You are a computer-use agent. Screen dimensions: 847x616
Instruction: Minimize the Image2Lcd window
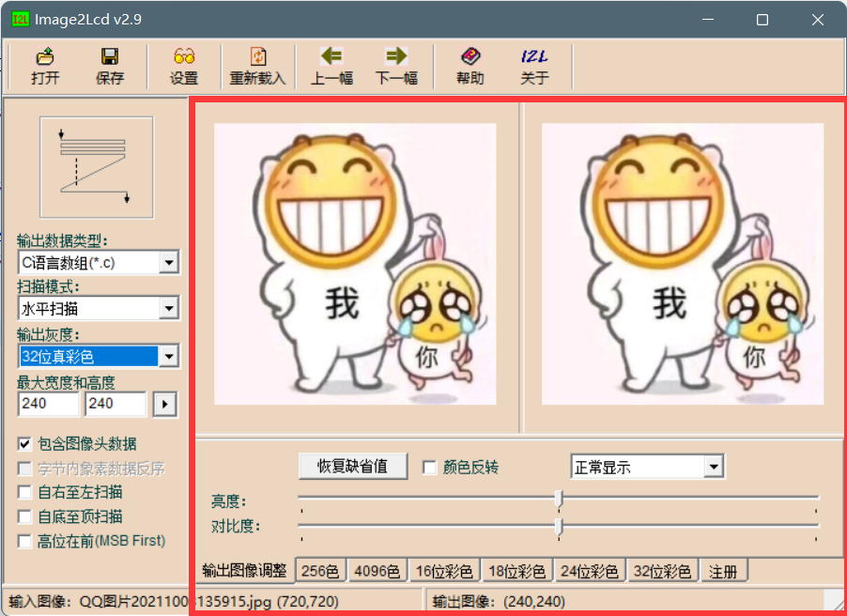[708, 20]
